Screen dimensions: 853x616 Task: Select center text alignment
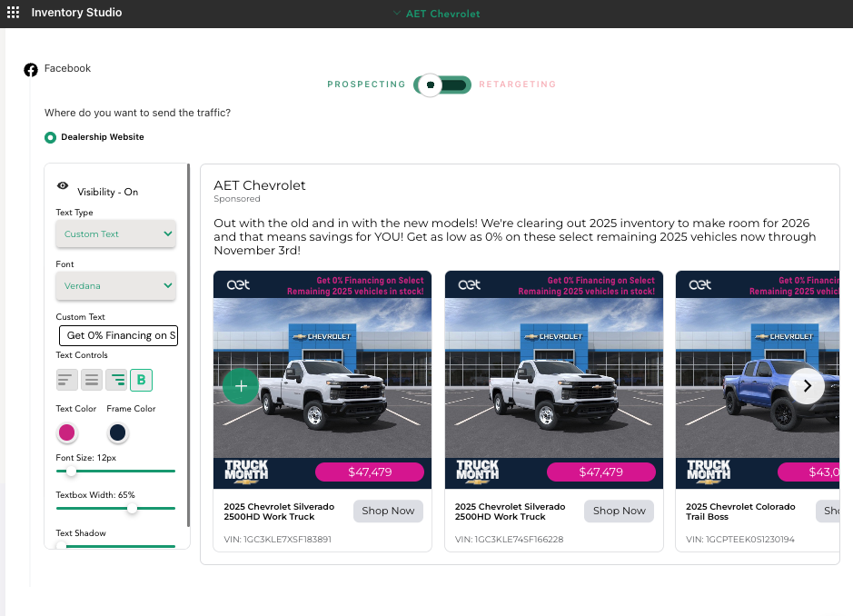(x=92, y=380)
